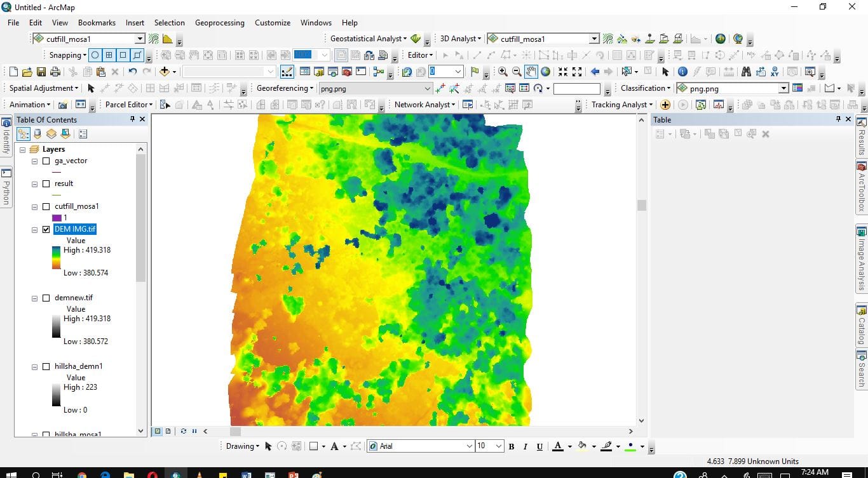
Task: Collapse the cutfill_mosa1 layer legend
Action: [x=34, y=207]
